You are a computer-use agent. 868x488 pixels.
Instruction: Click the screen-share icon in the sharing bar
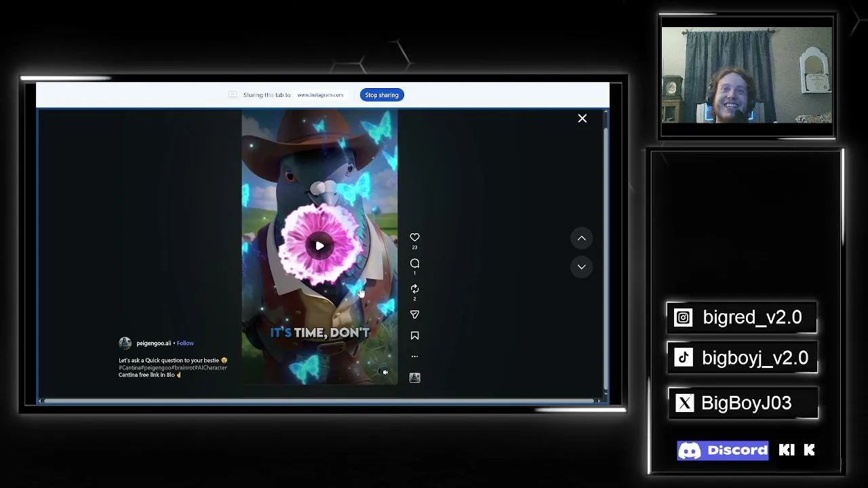coord(233,95)
